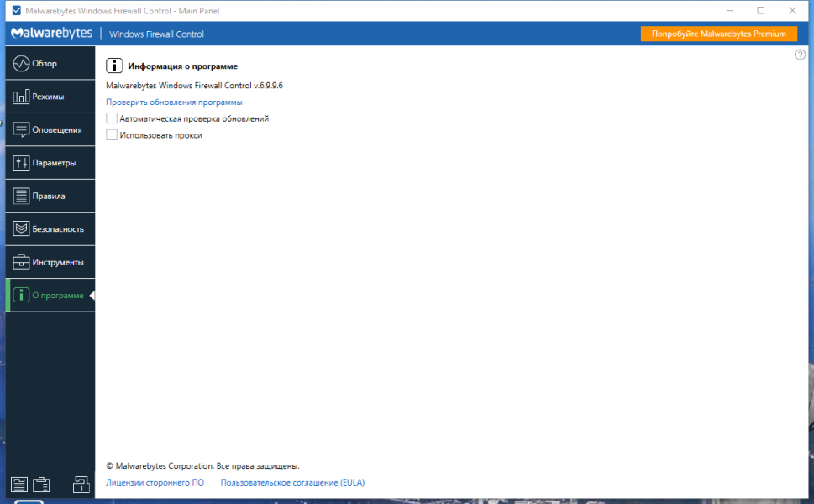The height and width of the screenshot is (504, 814).
Task: Click the Malwarebytes logo in header
Action: 52,34
